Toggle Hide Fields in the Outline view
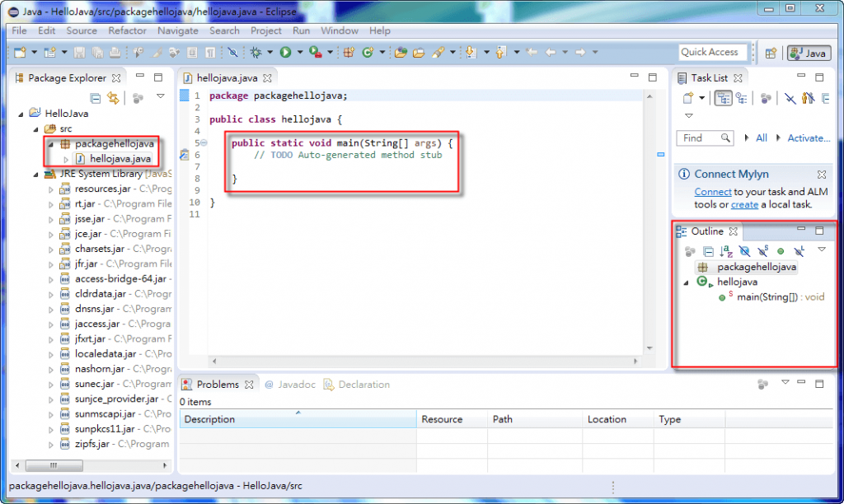The height and width of the screenshot is (504, 844). 744,251
